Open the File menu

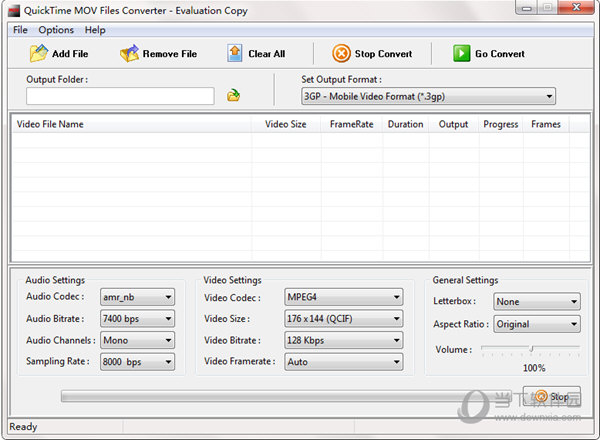click(x=20, y=30)
